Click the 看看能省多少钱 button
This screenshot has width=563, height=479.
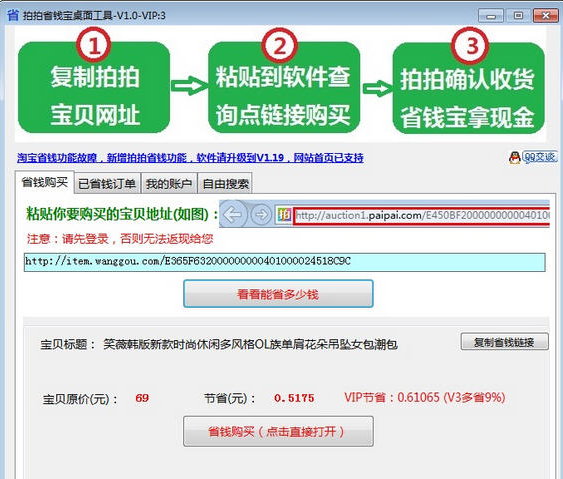[278, 294]
